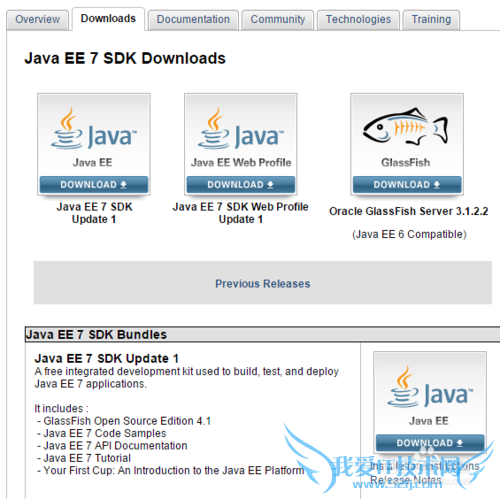The height and width of the screenshot is (499, 500).
Task: Click the Java EE 6 Compatible note
Action: pyautogui.click(x=409, y=234)
